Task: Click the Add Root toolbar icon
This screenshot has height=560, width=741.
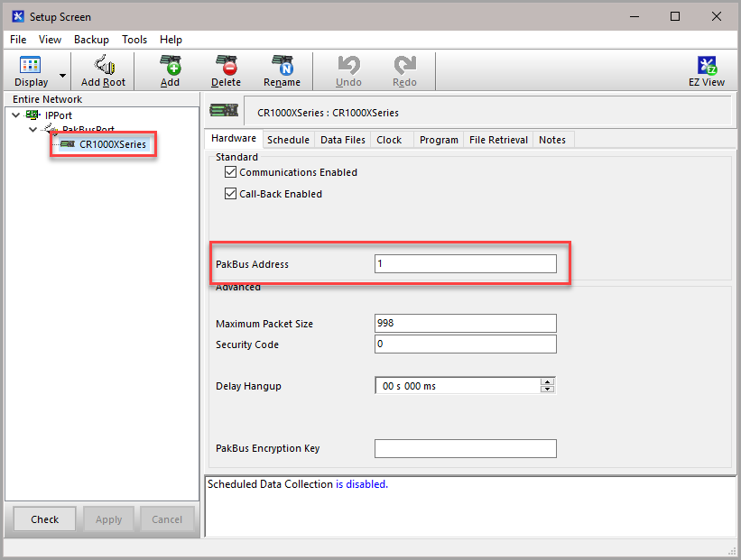Action: tap(103, 65)
